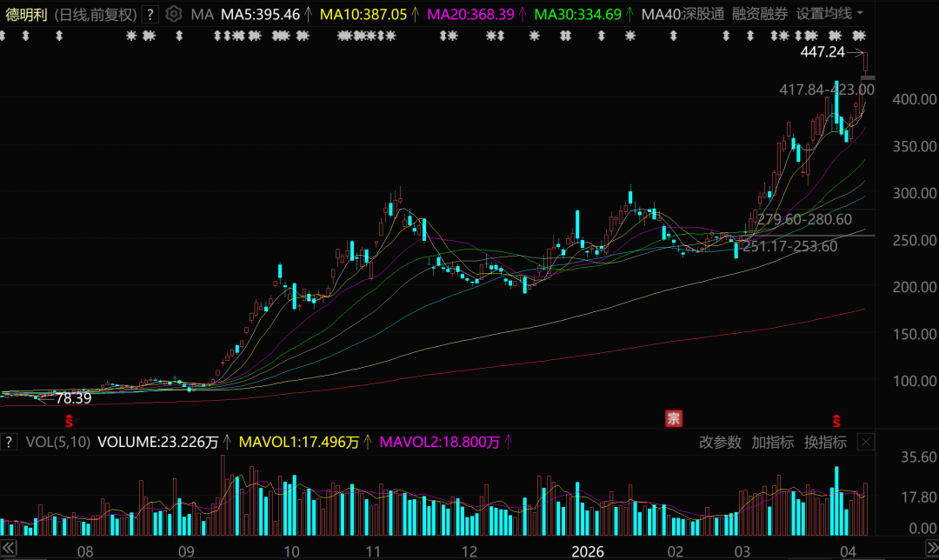Jump back with the double-left arrow
939x560 pixels.
[9, 548]
